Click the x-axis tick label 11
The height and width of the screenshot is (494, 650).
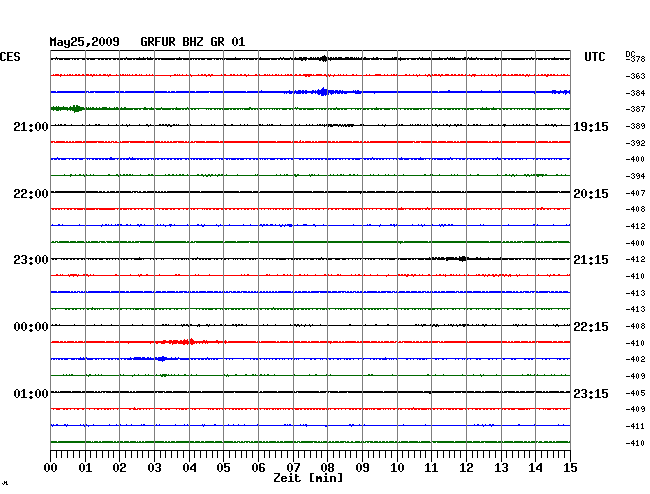431,468
